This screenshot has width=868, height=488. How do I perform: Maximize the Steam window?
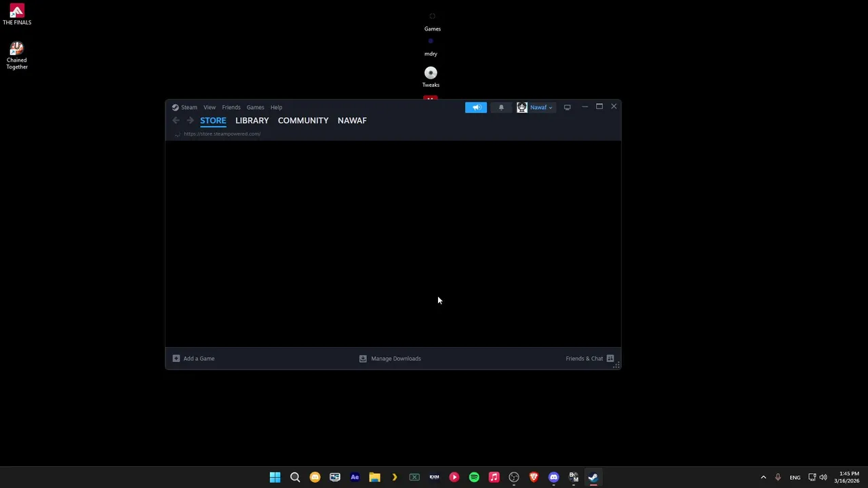[599, 107]
